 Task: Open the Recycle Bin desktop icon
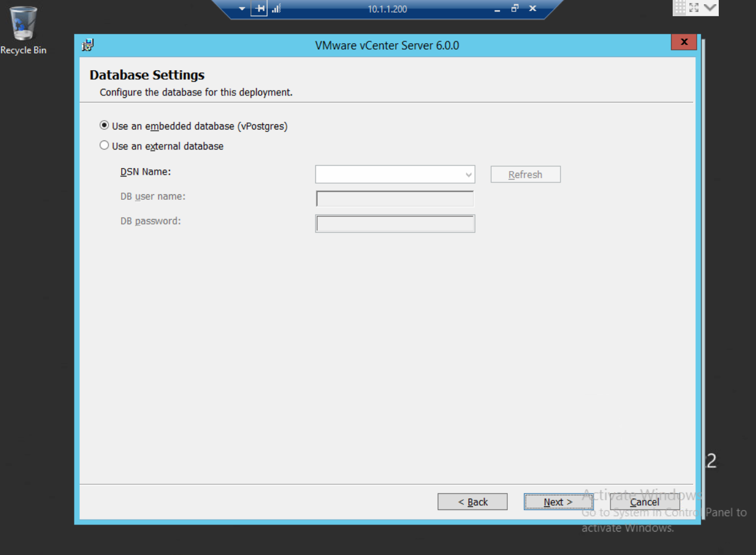23,30
